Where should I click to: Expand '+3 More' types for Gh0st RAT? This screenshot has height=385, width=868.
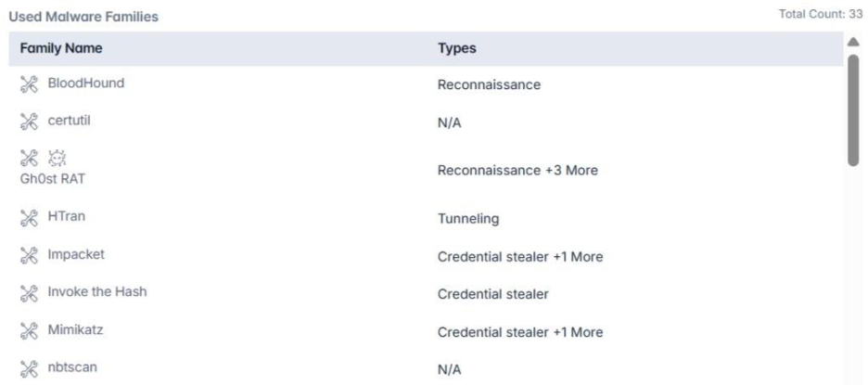coord(571,171)
